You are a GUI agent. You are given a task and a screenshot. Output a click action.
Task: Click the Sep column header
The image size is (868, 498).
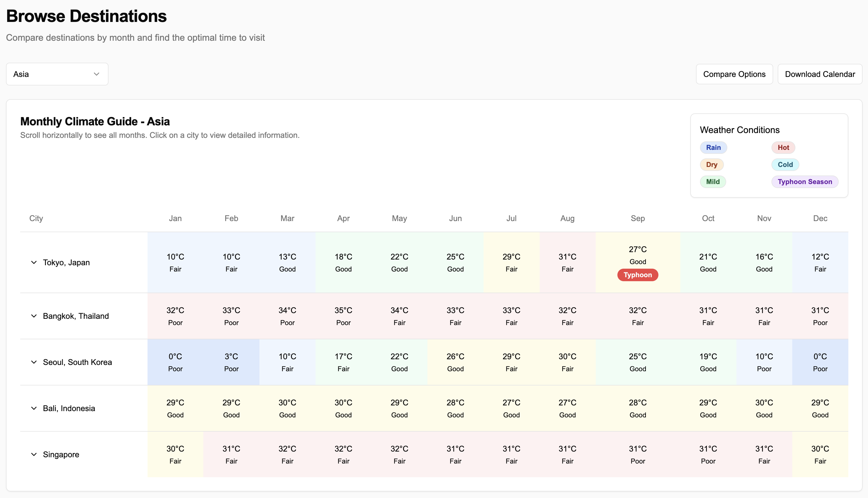(637, 218)
